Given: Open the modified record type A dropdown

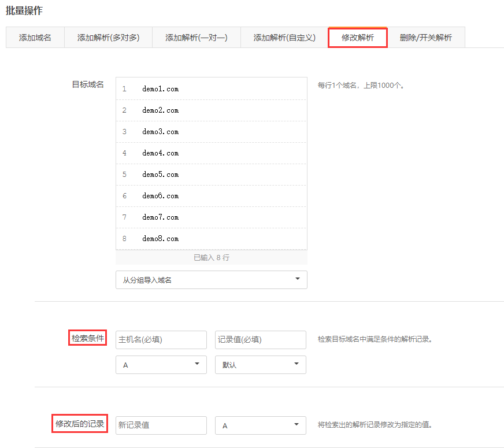Looking at the screenshot, I should tap(260, 425).
